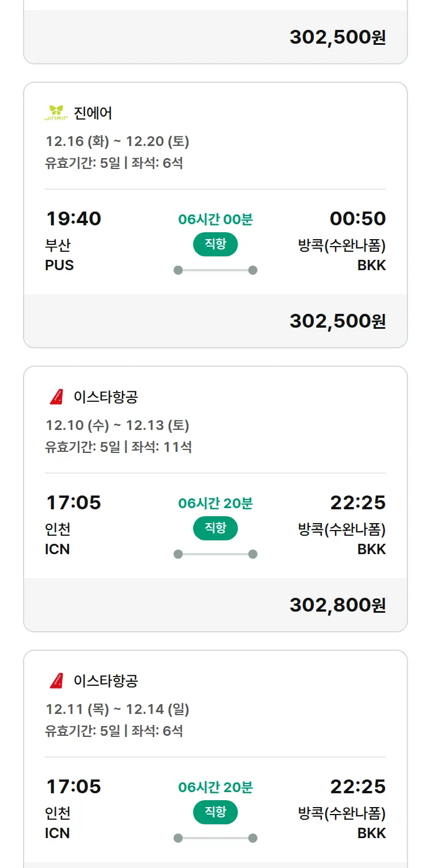Open 이스타항공 name on the 12.11 flight
431x868 pixels.
coord(106,681)
